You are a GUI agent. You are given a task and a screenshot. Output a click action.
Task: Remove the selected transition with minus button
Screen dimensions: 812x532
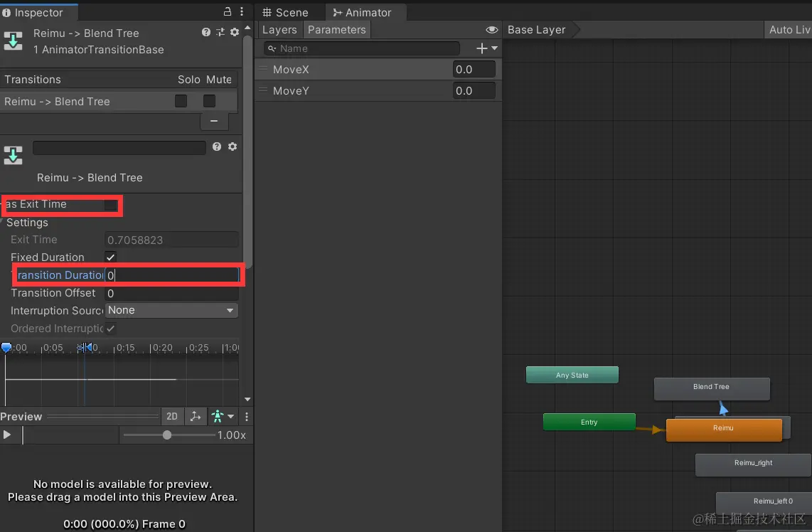[214, 121]
